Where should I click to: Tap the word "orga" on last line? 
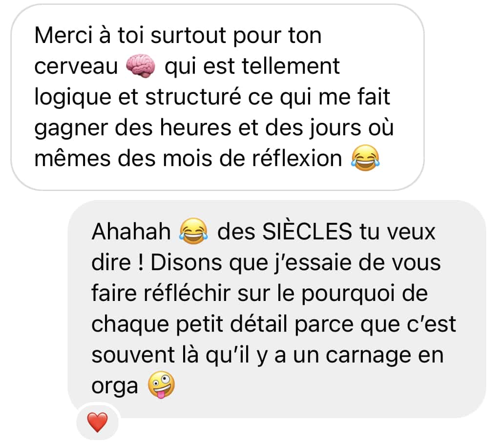(x=115, y=387)
